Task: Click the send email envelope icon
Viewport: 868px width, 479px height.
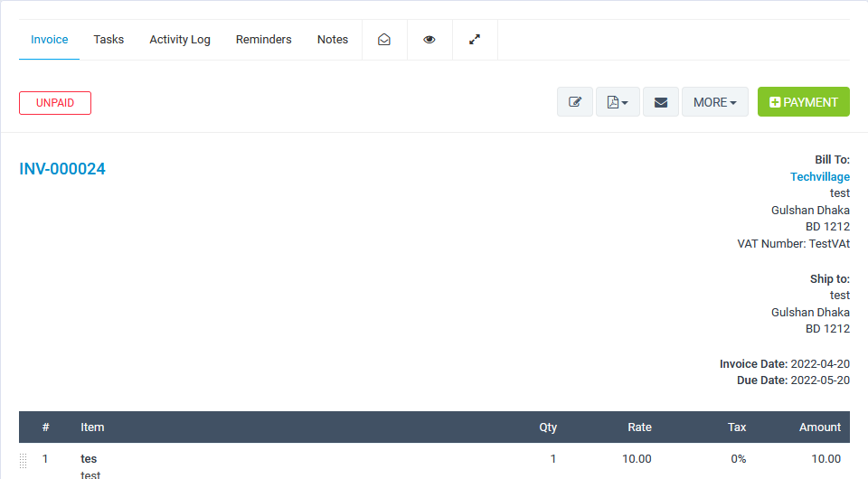Action: [x=660, y=102]
